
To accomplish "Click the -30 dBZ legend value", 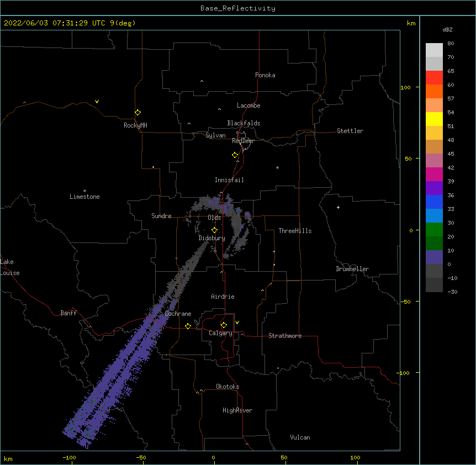I will pyautogui.click(x=452, y=292).
